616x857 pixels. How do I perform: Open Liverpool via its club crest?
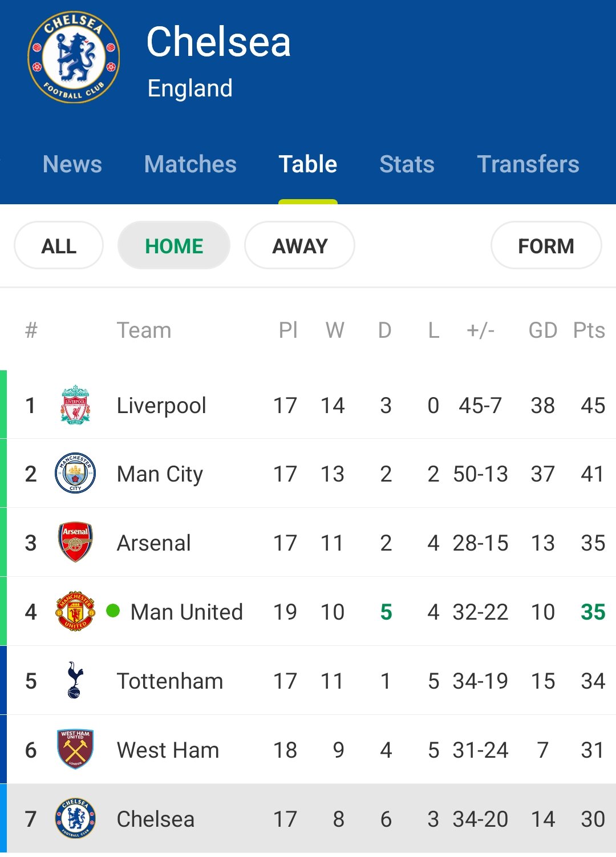coord(75,405)
